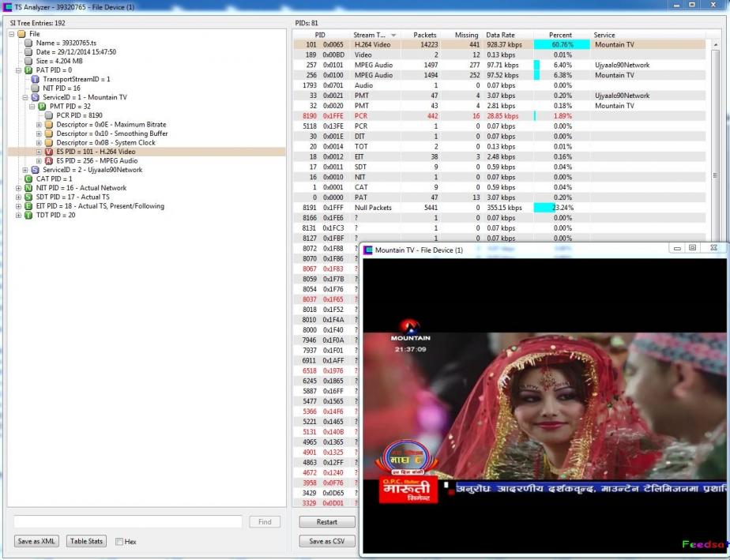The height and width of the screenshot is (560, 730).
Task: Click the Smoothing Buffer descriptor folder icon
Action: coord(49,133)
